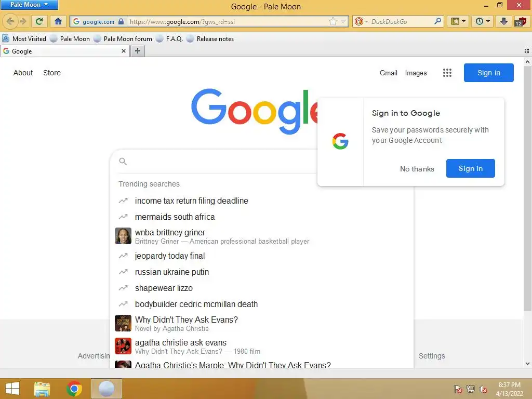Open the Most Visited bookmarks folder
Screen dimensions: 532x399
click(24, 38)
